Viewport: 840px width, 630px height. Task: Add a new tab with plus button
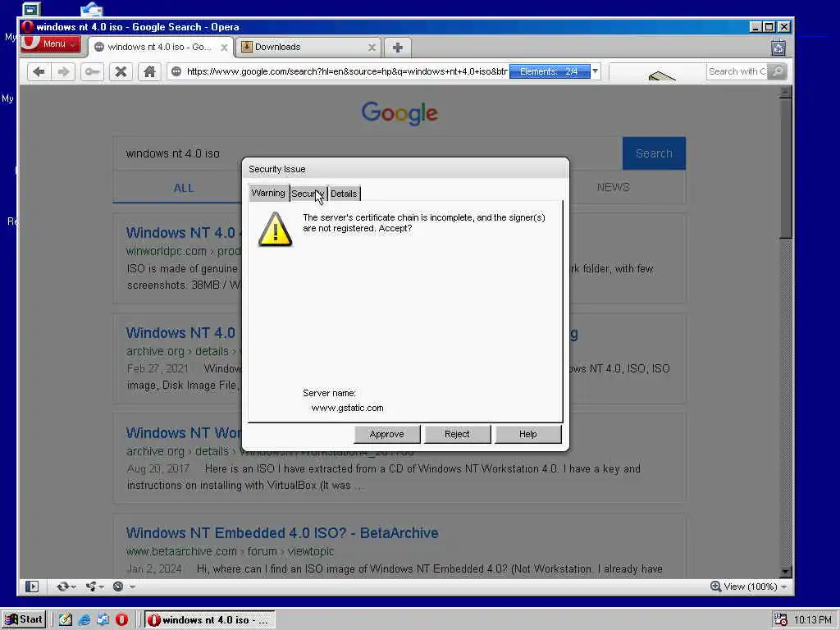[x=398, y=48]
